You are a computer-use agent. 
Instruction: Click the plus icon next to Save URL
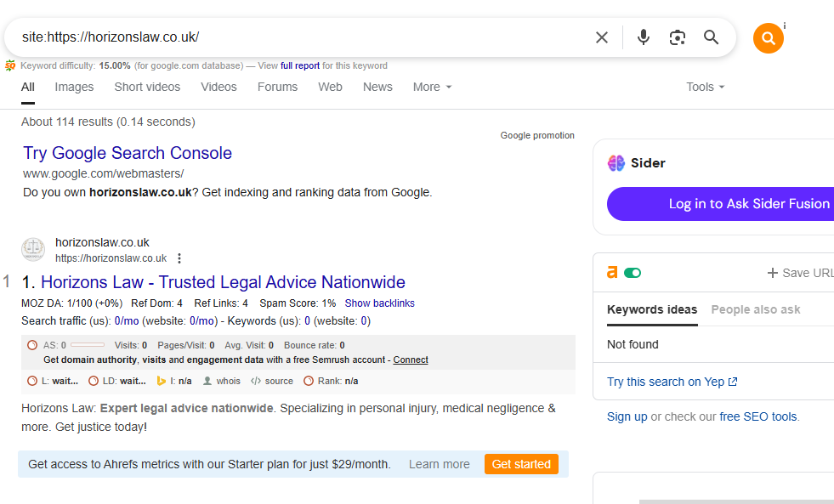[772, 273]
